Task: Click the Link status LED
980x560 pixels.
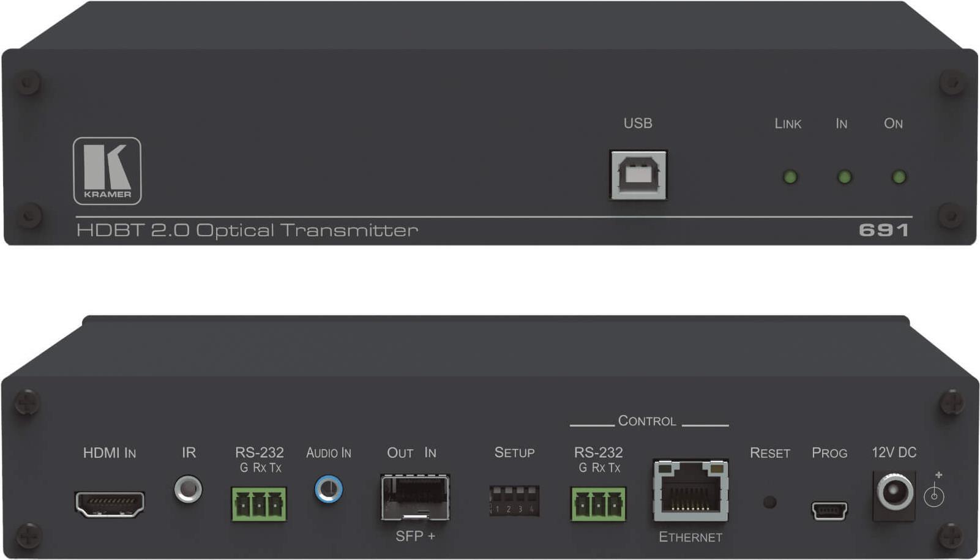Action: 790,177
